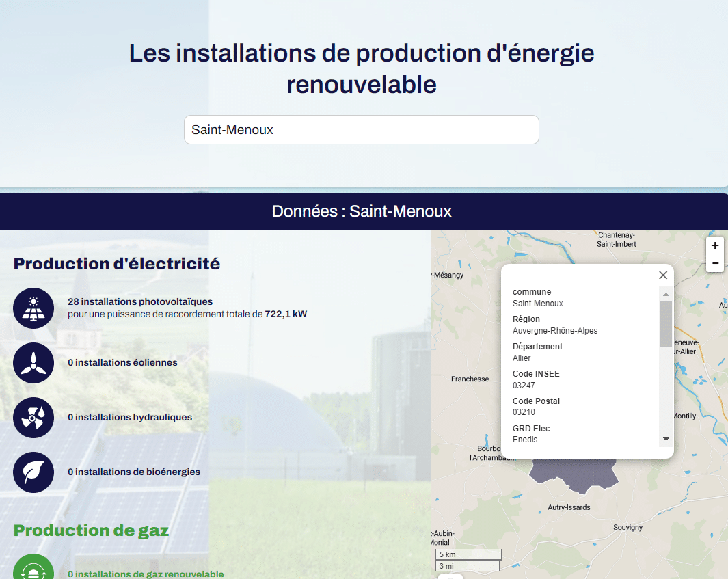Click the wind turbine icon

click(x=33, y=363)
